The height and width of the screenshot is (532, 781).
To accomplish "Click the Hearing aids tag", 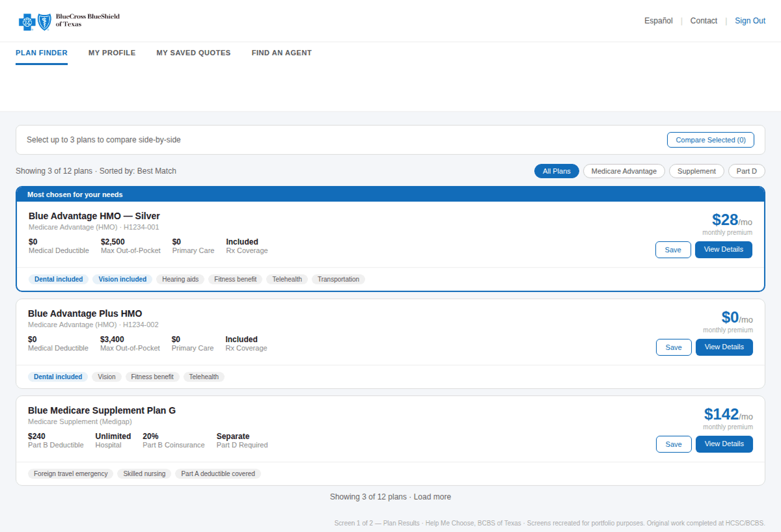I will pyautogui.click(x=180, y=279).
